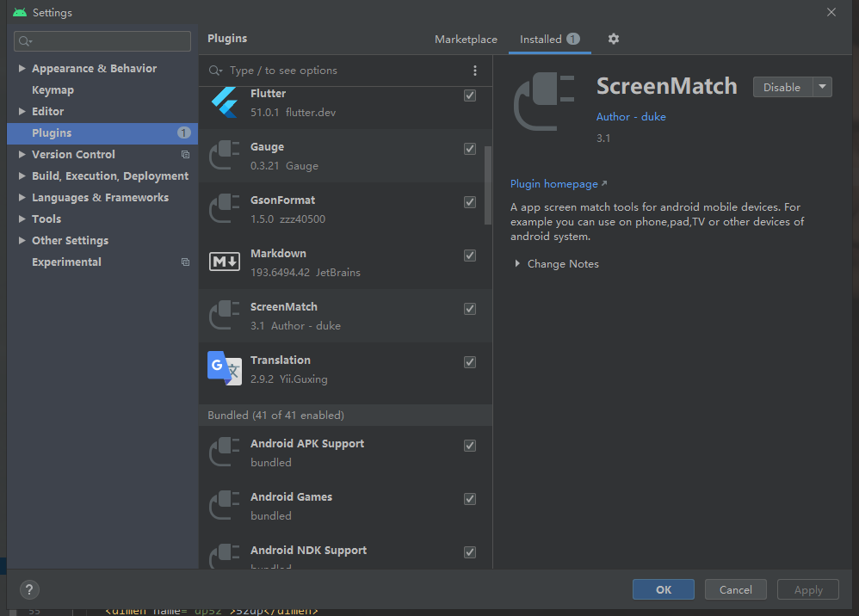Click the Flutter plugin logo icon
The width and height of the screenshot is (859, 616).
[x=225, y=102]
